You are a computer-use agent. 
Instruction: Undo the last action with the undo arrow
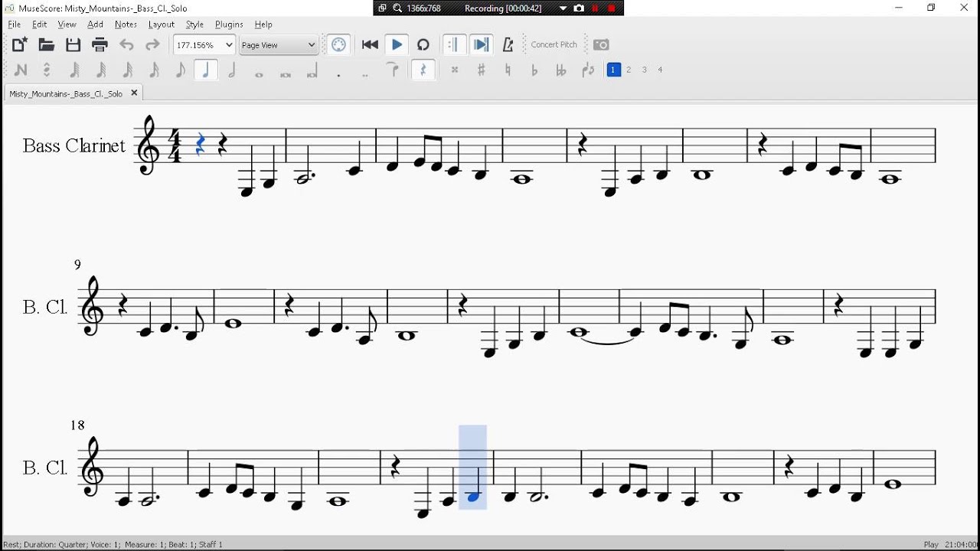point(127,45)
